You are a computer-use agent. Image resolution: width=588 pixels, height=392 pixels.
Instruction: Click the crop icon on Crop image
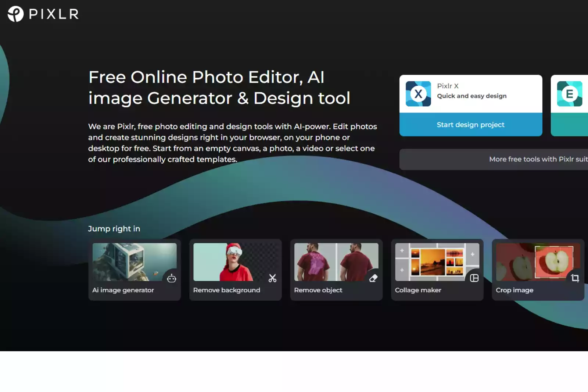pyautogui.click(x=575, y=278)
